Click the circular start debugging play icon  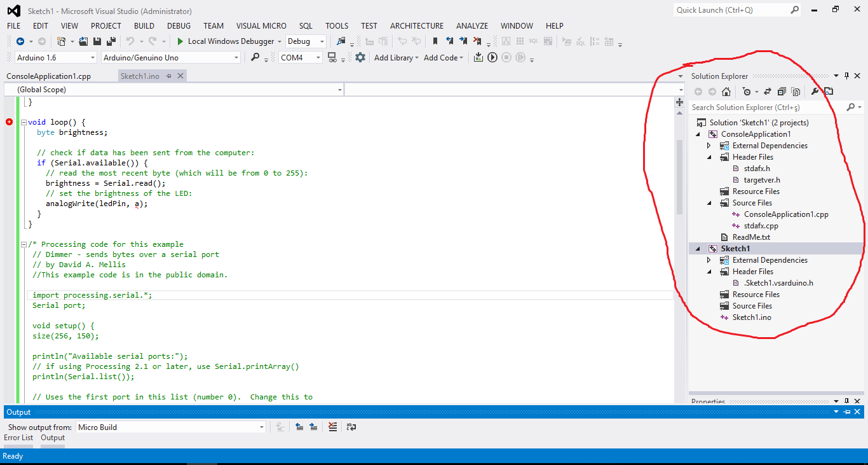point(492,57)
